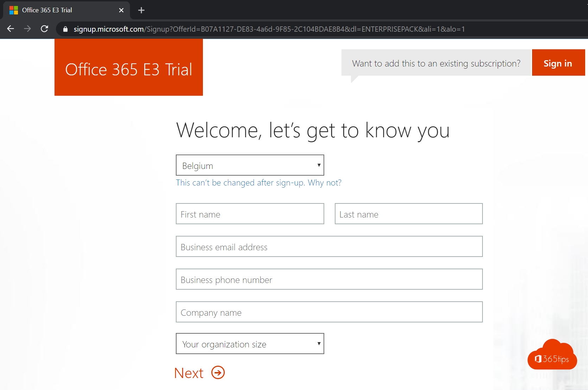Viewport: 588px width, 390px height.
Task: Focus the First name field
Action: pos(250,214)
